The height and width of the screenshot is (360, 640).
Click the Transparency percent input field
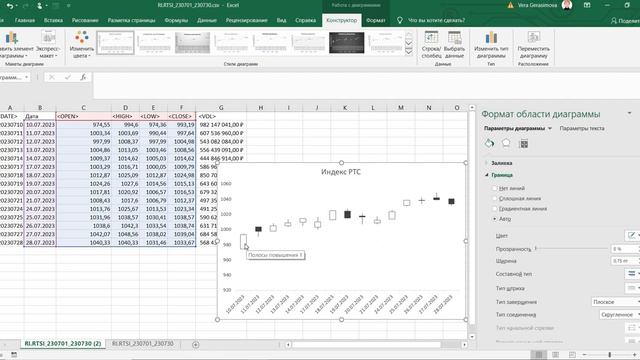click(624, 249)
